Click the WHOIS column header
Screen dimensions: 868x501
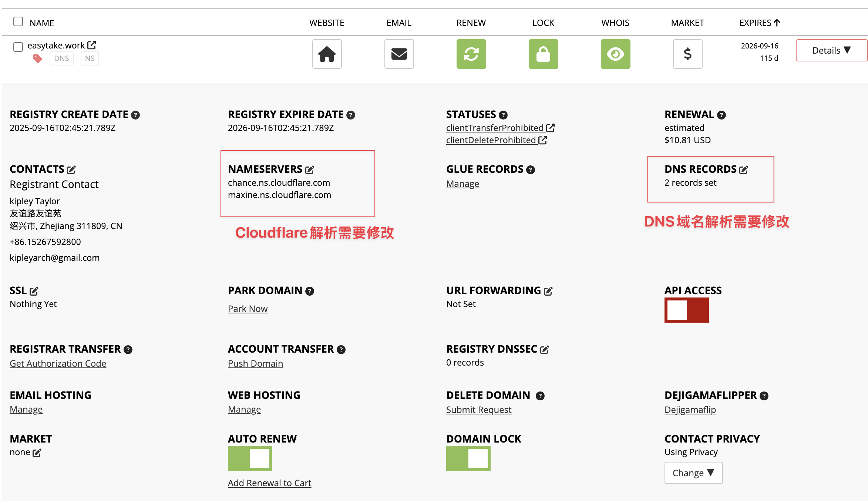tap(615, 23)
